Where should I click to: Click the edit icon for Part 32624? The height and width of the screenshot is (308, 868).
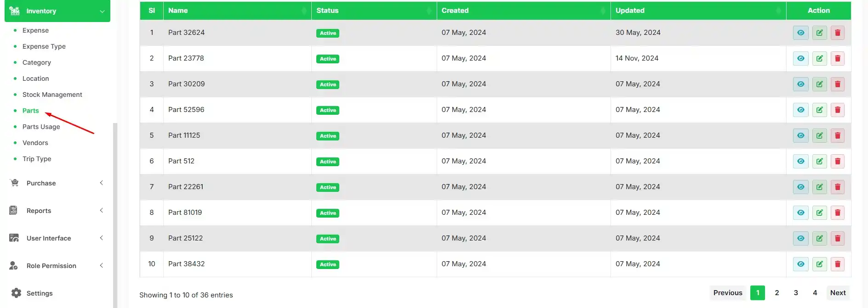click(x=819, y=33)
